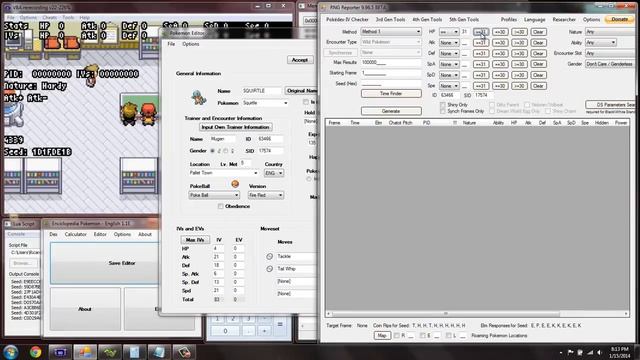
Task: Open the document taskbar icon
Action: pos(134,352)
